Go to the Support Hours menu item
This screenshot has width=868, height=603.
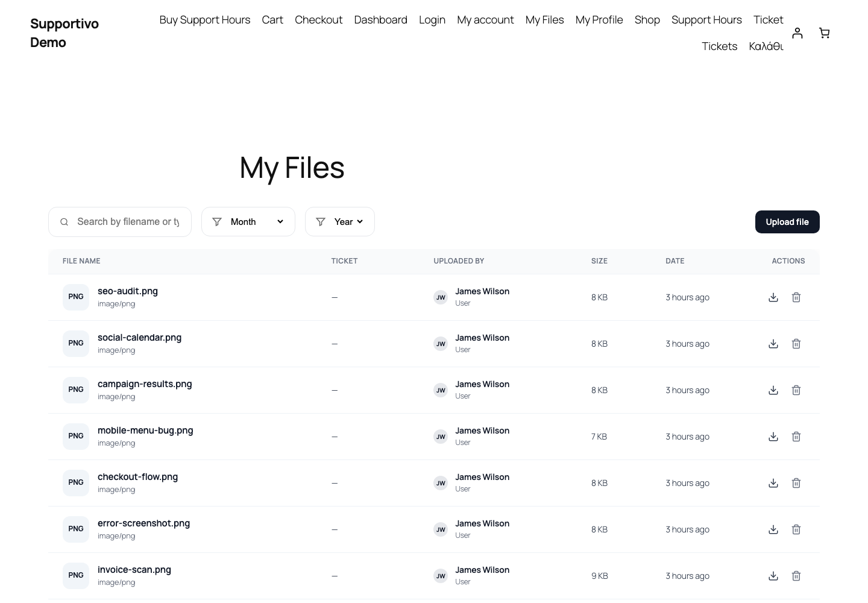pos(706,20)
